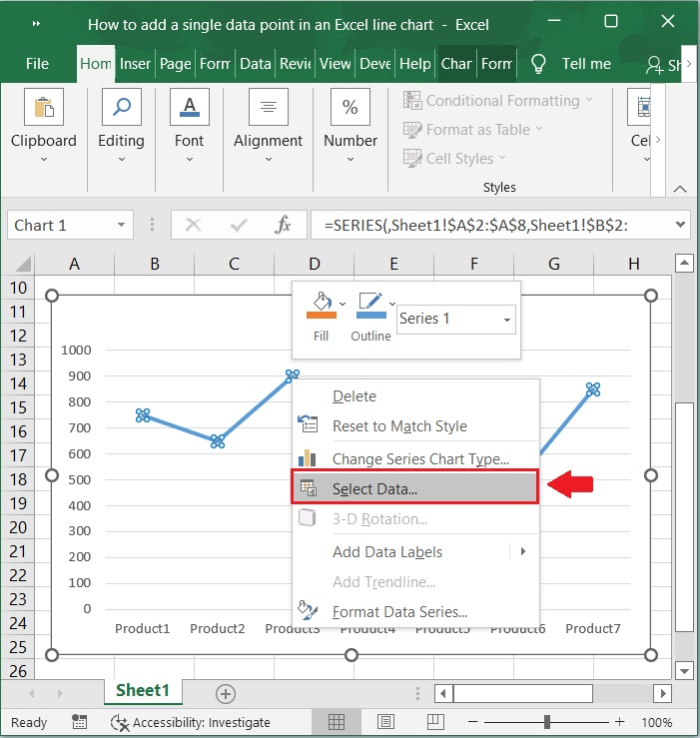Click the Fill paint bucket icon
Screen dimensions: 700x738
(322, 305)
